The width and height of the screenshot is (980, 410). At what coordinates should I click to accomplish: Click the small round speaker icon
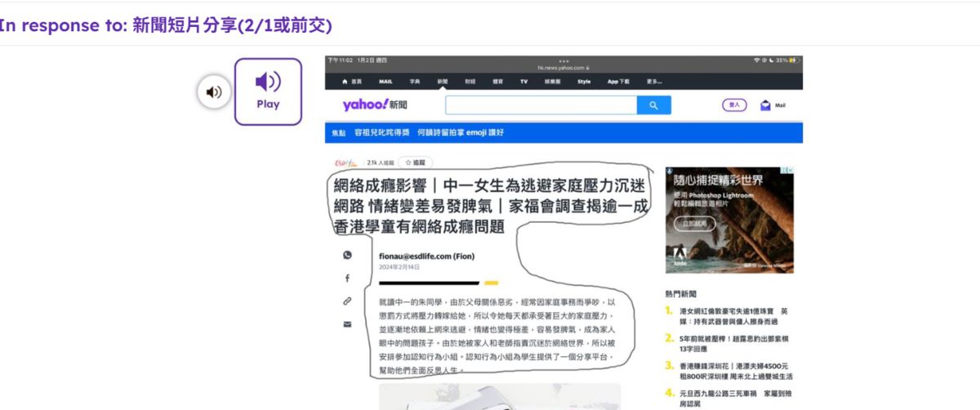point(214,91)
